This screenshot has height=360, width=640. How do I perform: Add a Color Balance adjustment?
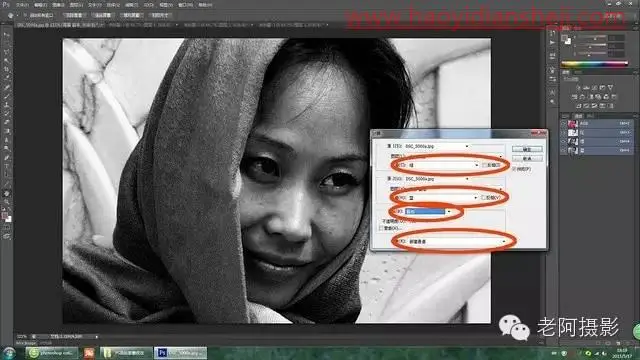click(582, 97)
